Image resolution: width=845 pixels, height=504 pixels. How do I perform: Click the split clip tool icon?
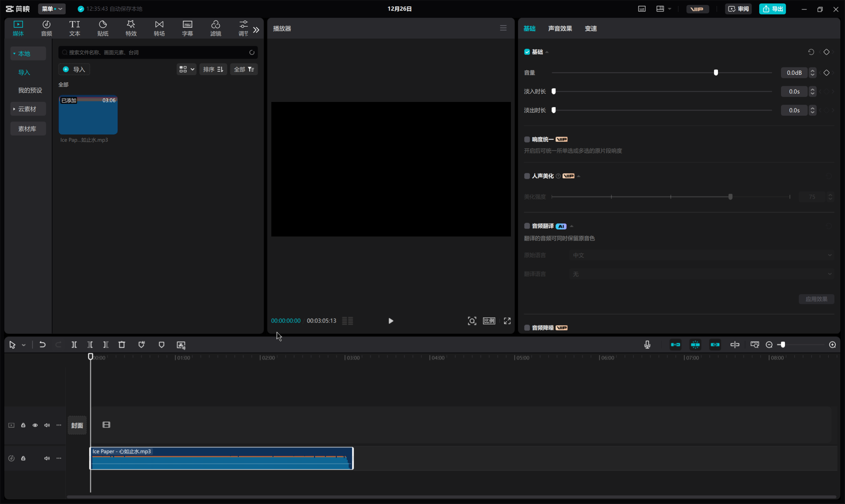click(x=74, y=345)
